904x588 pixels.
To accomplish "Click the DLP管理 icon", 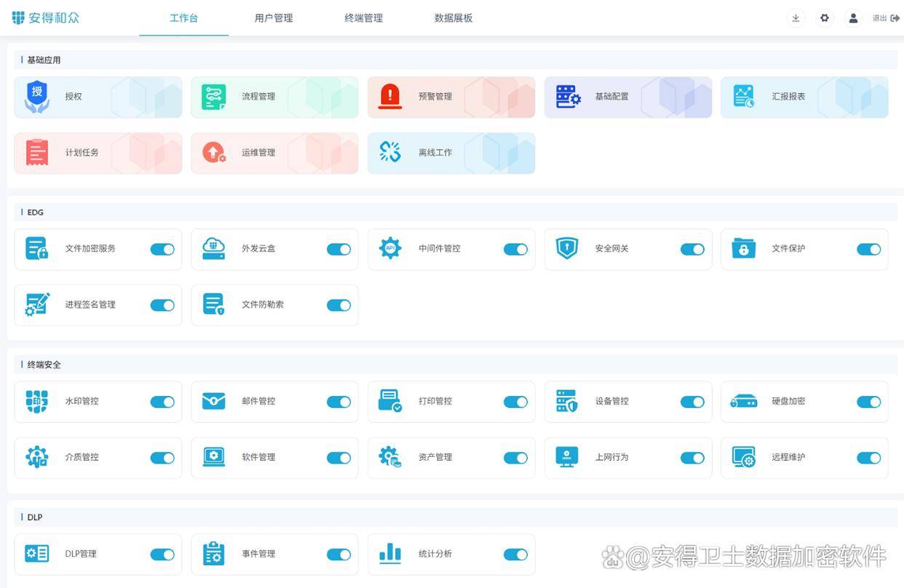I will pyautogui.click(x=37, y=555).
